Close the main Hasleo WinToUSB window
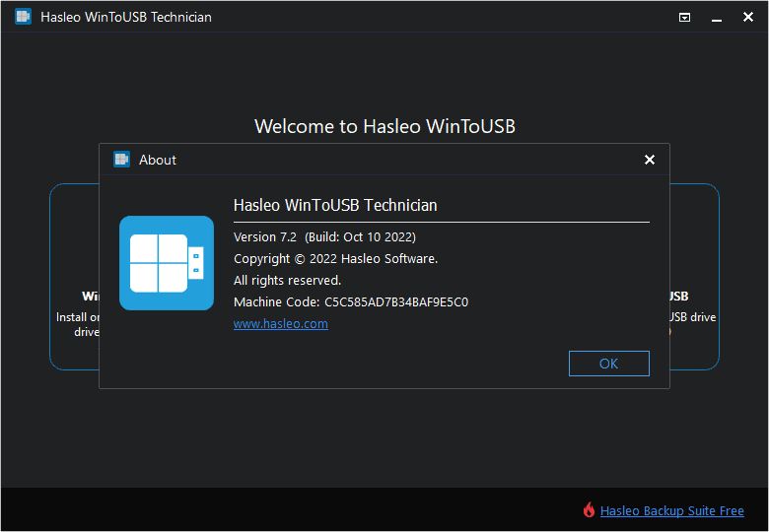The height and width of the screenshot is (532, 769). (x=748, y=17)
